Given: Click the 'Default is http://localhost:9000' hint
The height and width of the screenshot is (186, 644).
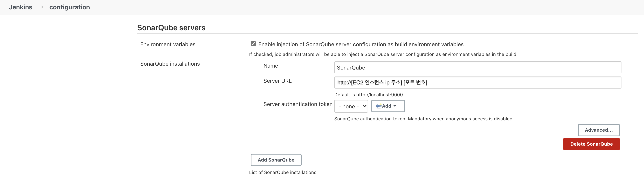Looking at the screenshot, I should (368, 95).
